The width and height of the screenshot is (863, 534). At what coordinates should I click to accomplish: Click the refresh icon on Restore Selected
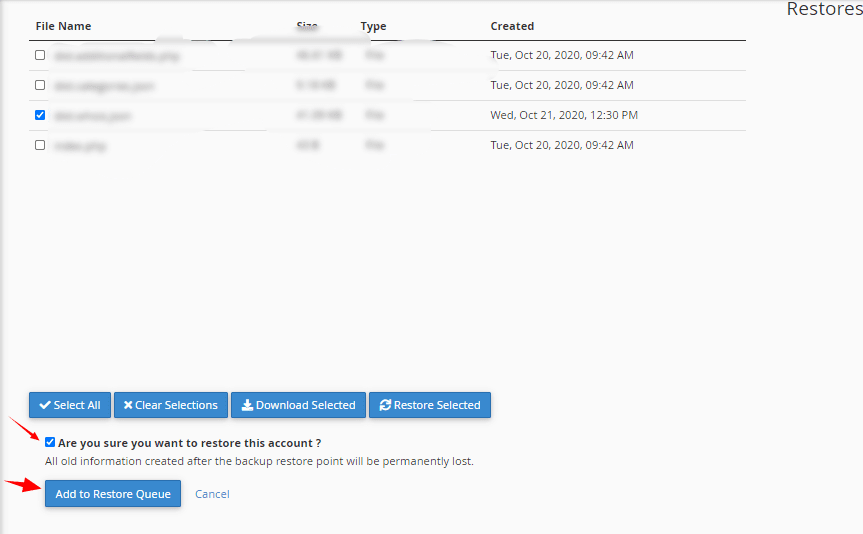coord(385,405)
